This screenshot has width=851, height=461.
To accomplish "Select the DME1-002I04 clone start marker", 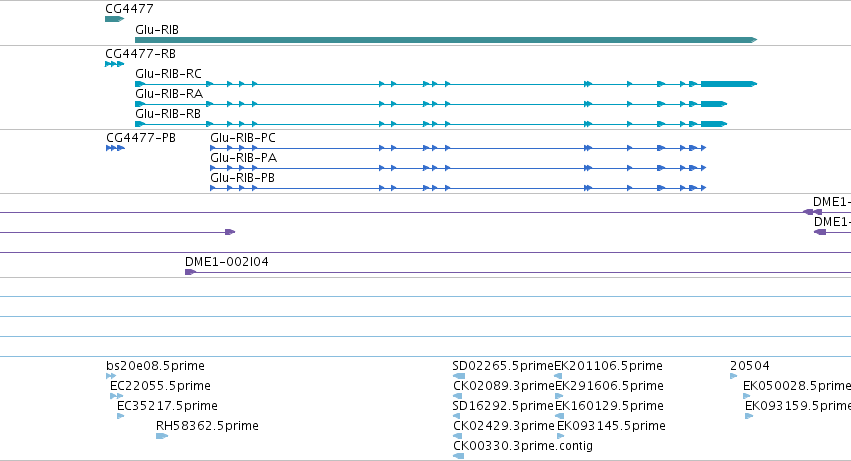I will tap(190, 272).
